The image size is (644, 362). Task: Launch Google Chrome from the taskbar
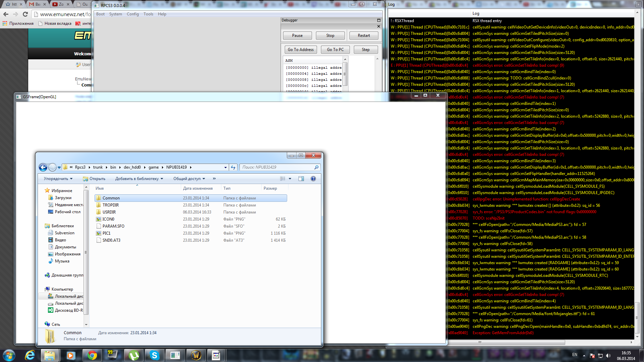(x=92, y=355)
